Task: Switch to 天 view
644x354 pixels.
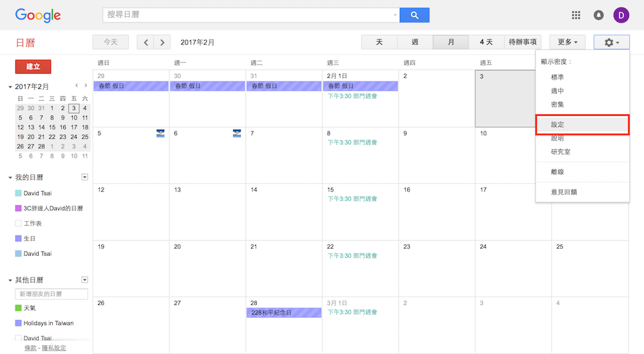Action: [x=379, y=42]
